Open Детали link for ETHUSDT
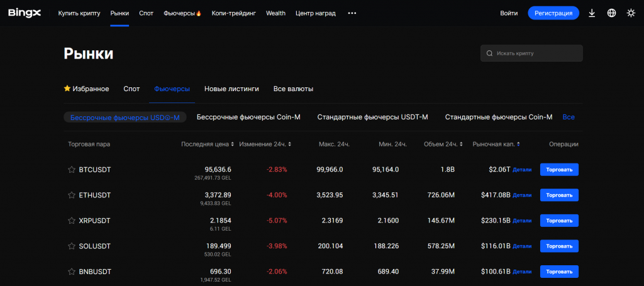 tap(522, 195)
